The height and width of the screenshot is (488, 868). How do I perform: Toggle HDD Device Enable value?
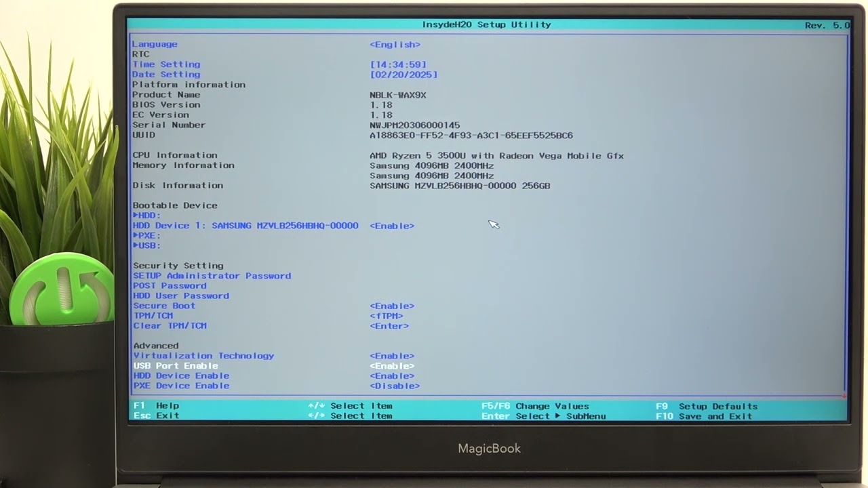392,376
